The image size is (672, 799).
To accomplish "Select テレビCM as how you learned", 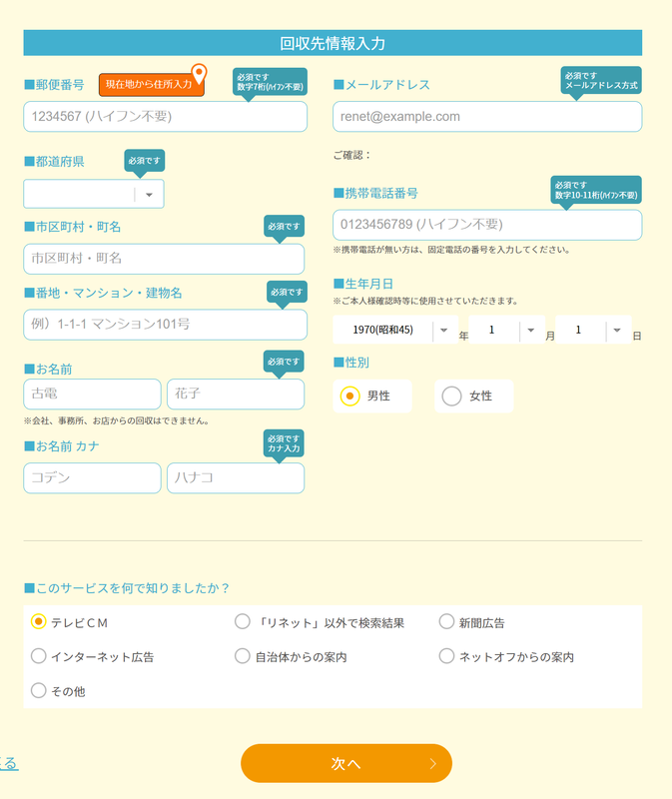I will 38,620.
